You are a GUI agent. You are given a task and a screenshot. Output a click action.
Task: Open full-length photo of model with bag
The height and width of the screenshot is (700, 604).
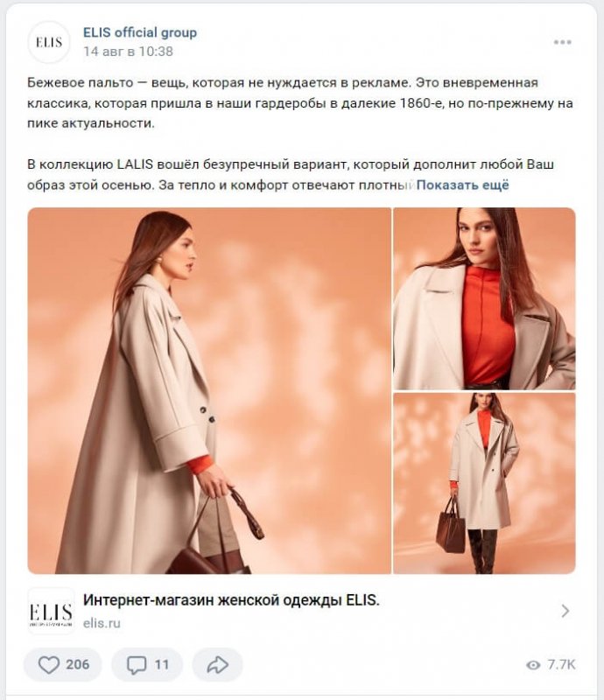click(x=484, y=483)
